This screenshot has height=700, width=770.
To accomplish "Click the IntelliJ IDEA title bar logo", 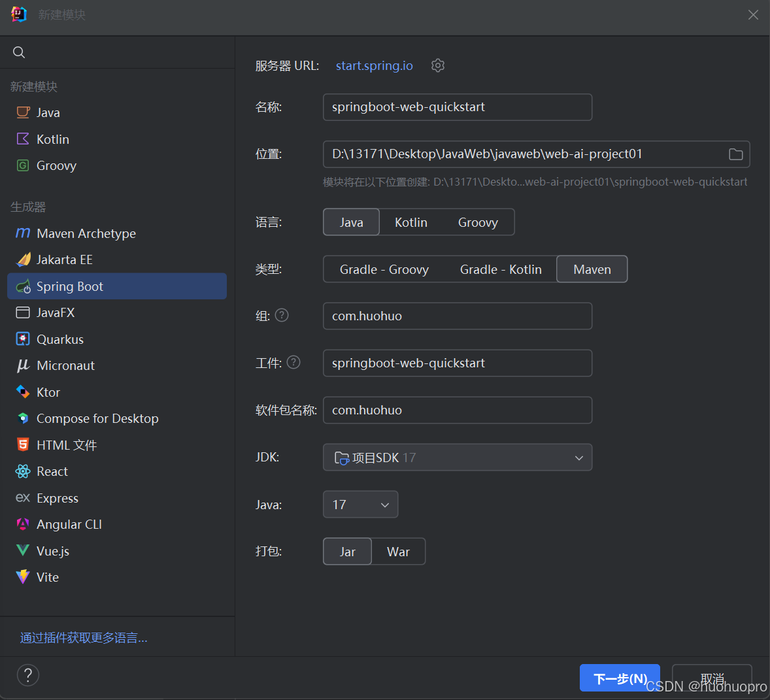I will coord(19,14).
